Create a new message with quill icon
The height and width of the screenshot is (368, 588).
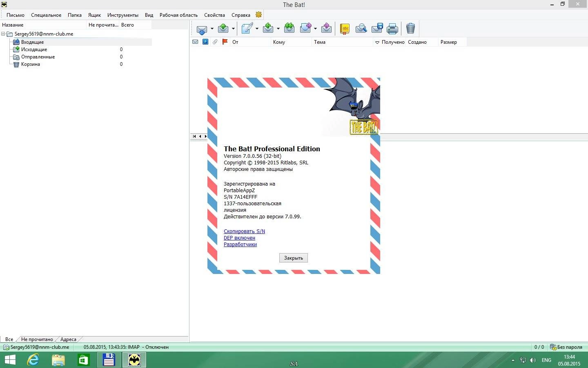pos(247,28)
